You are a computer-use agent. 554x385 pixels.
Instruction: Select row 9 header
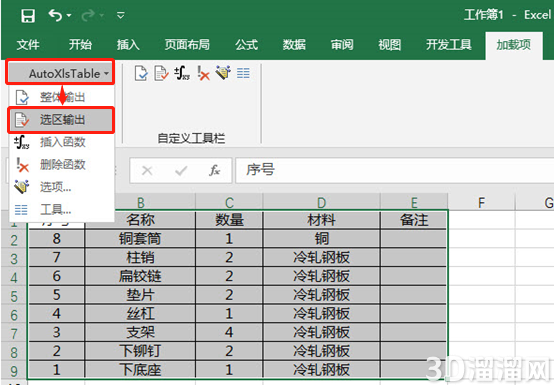pyautogui.click(x=14, y=371)
